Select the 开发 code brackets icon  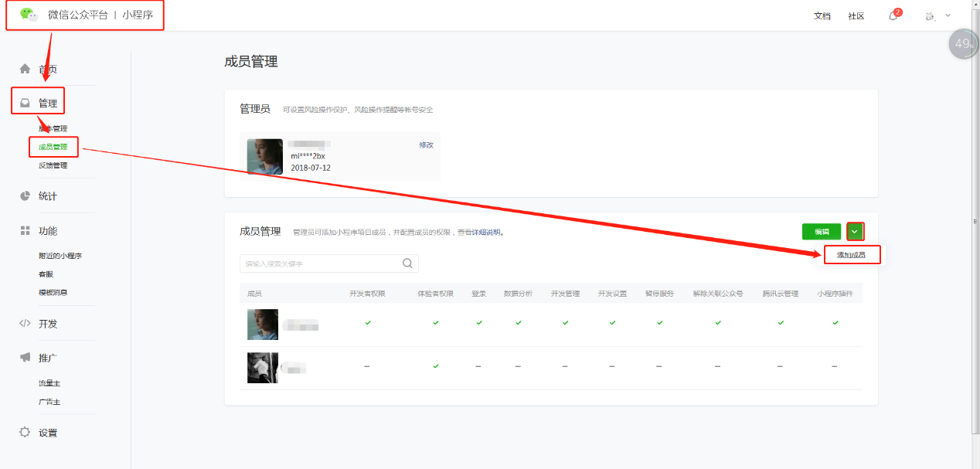[25, 324]
